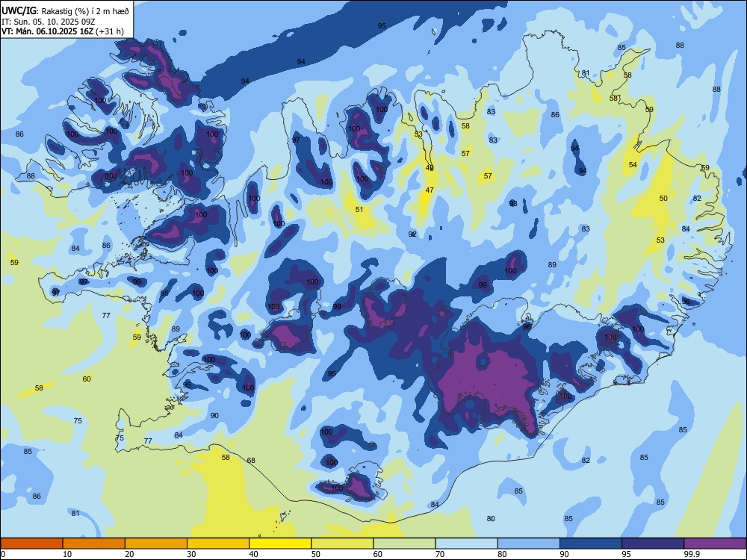Select the '10' legend scale label
Viewport: 747px width, 560px height.
tap(67, 554)
